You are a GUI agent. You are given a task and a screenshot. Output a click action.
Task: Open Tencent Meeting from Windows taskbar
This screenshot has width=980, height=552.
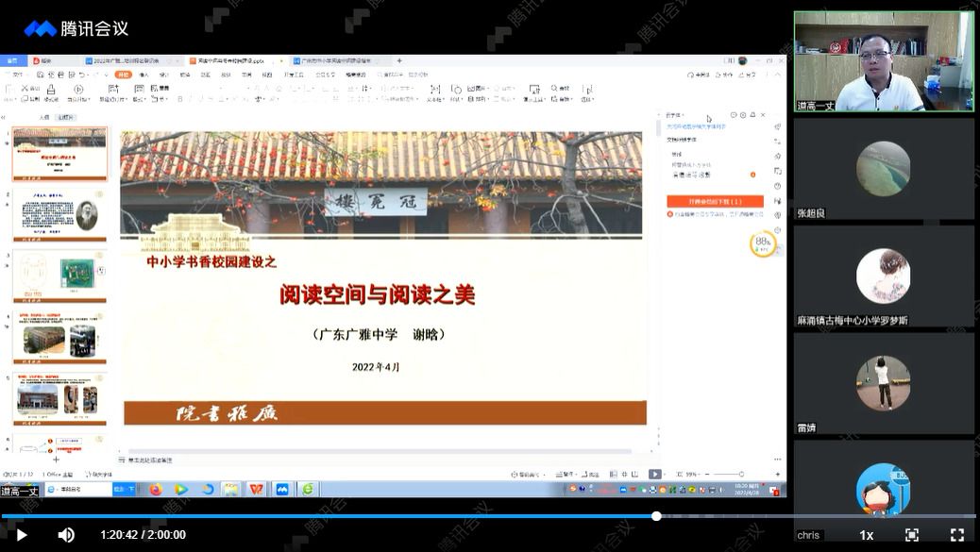click(x=282, y=490)
